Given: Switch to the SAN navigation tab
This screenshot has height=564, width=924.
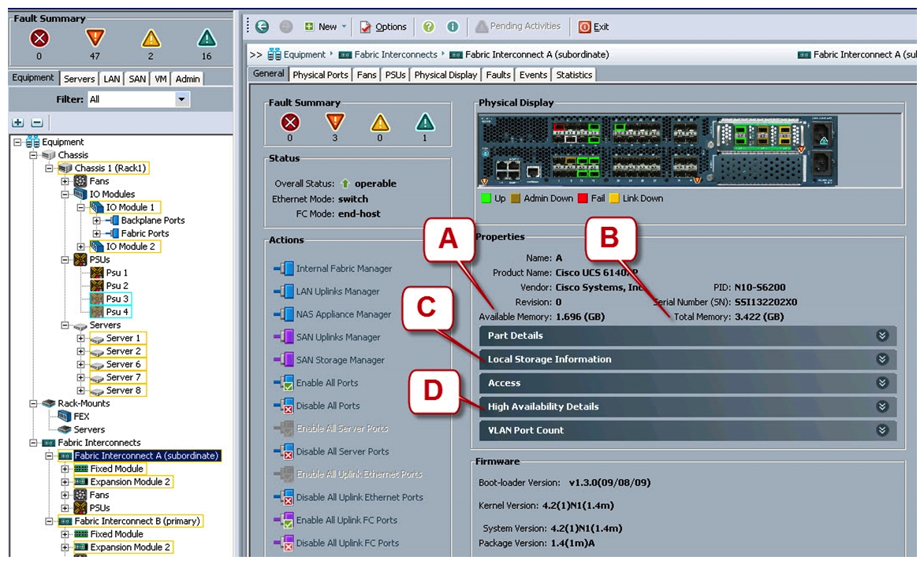Looking at the screenshot, I should (x=137, y=78).
